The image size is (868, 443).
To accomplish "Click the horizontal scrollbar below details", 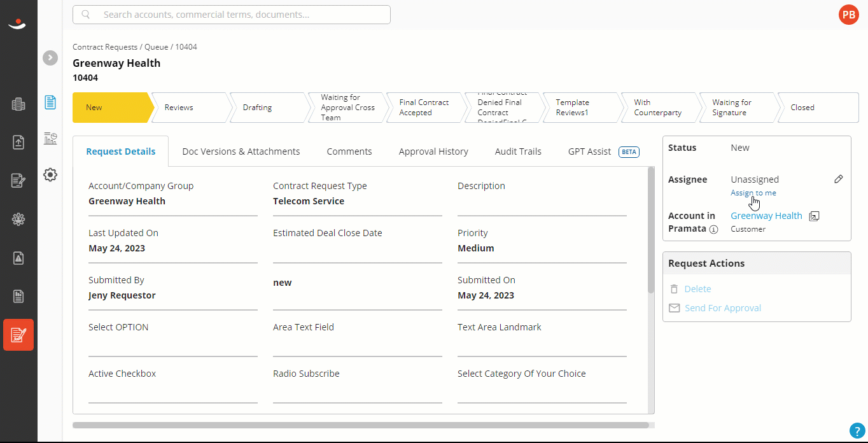I will coord(361,425).
